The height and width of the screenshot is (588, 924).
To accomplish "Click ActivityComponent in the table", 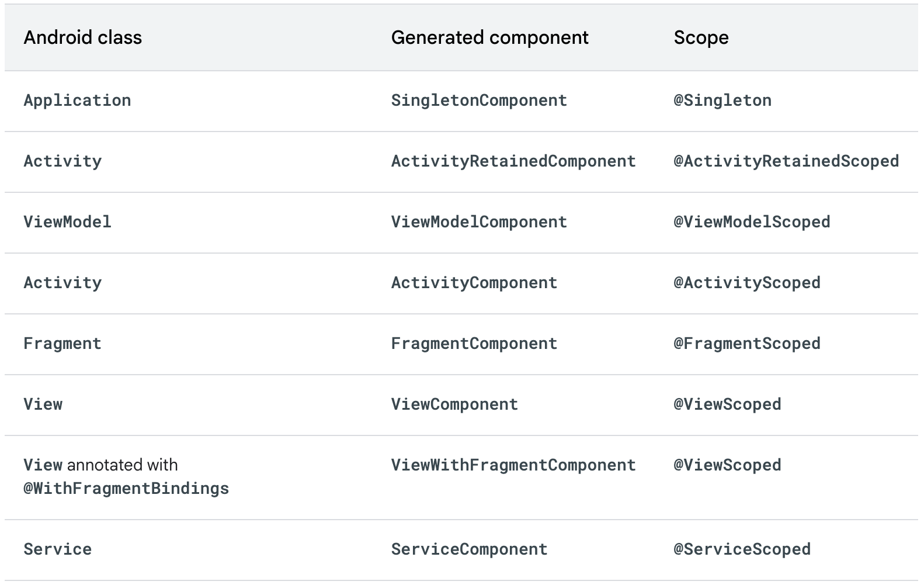I will pyautogui.click(x=474, y=283).
